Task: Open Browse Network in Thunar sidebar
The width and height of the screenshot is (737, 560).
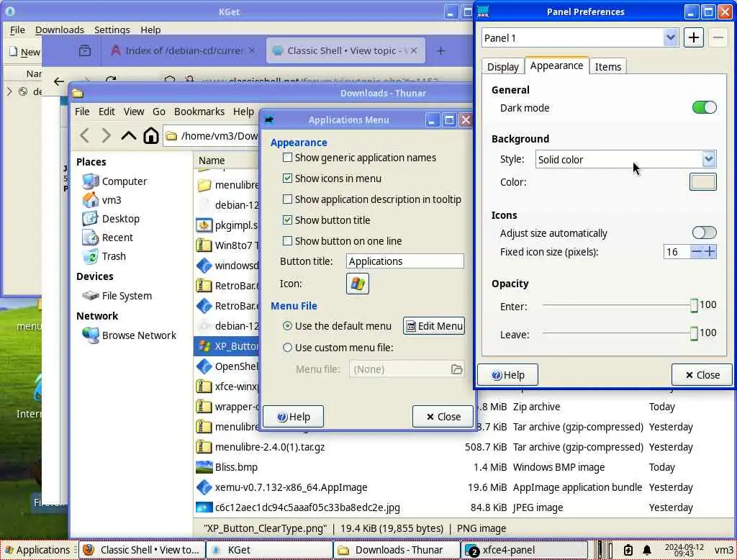Action: (x=139, y=335)
